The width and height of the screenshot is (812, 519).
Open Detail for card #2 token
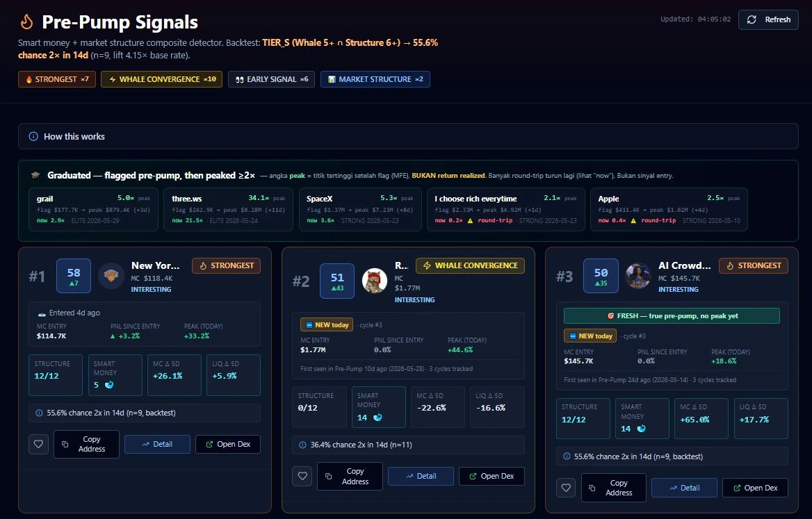421,476
